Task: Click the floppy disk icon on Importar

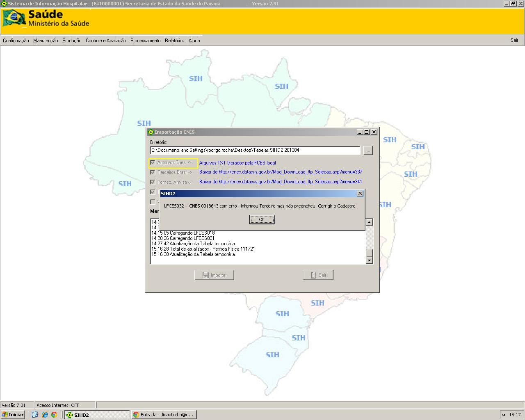Action: [205, 275]
